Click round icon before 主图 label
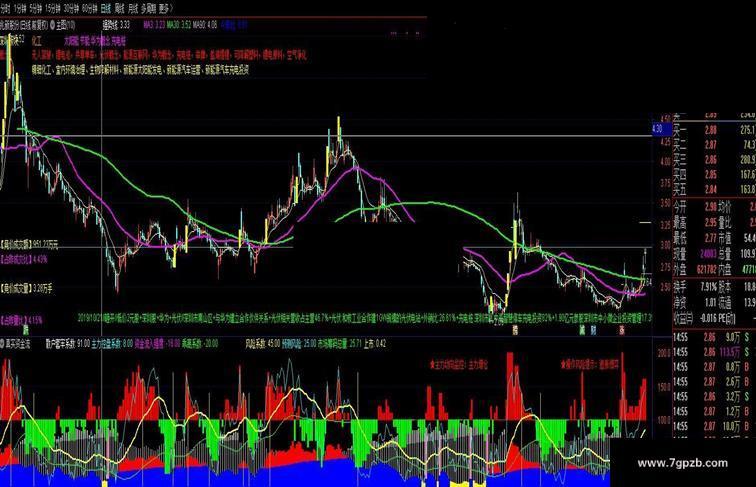 pos(52,25)
